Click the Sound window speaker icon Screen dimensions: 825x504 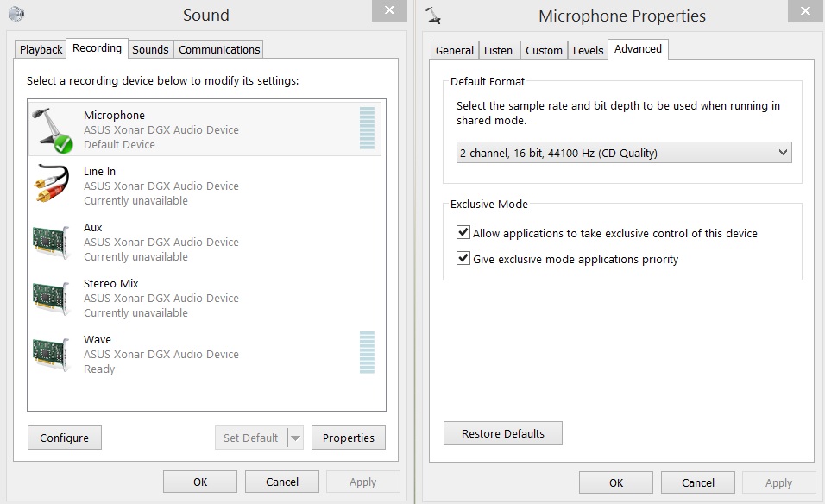pos(16,14)
